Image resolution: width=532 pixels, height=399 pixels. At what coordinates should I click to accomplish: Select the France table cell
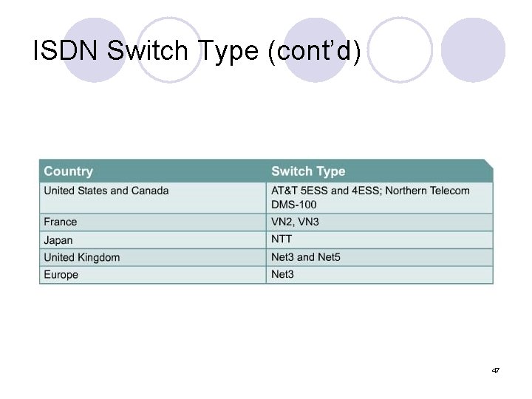point(61,222)
